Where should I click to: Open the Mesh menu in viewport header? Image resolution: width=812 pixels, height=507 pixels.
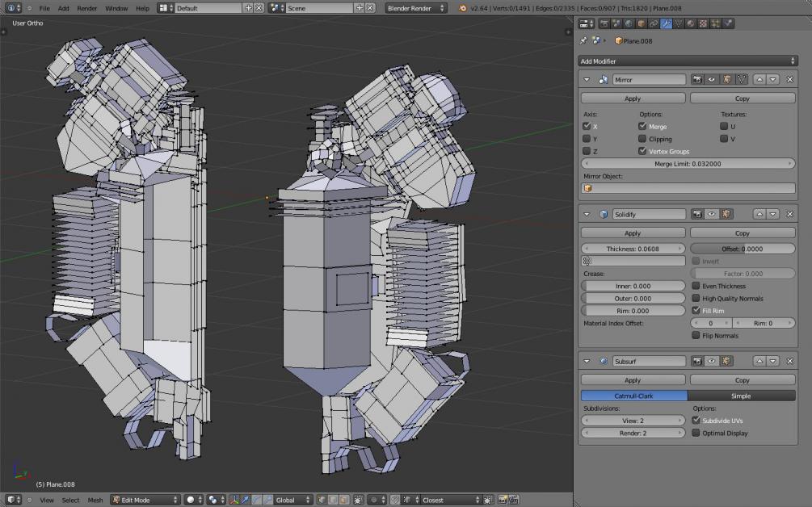pos(95,500)
